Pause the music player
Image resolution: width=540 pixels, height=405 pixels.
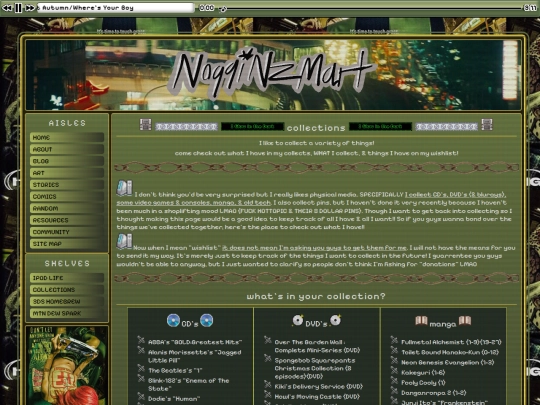(x=18, y=8)
